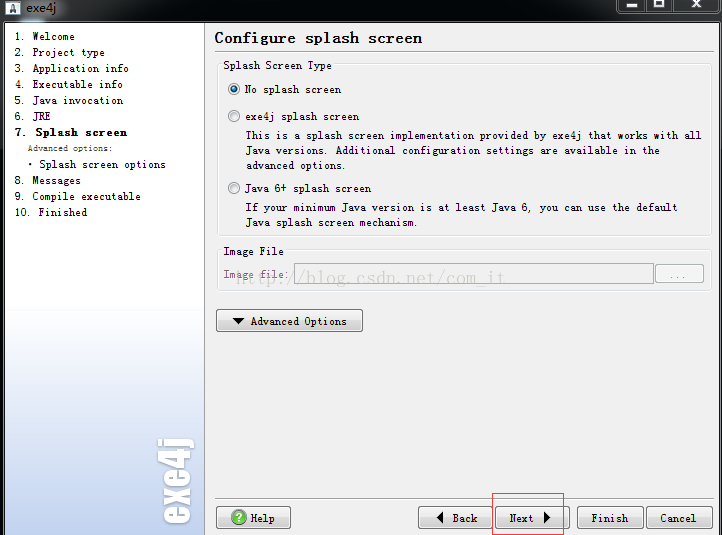Screen dimensions: 722x535
Task: Click the Next arrow icon
Action: (547, 518)
